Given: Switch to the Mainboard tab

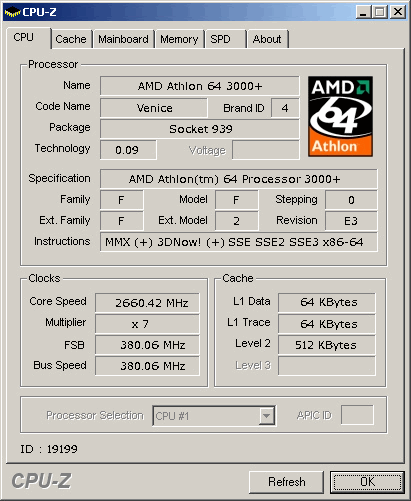Looking at the screenshot, I should (x=123, y=39).
